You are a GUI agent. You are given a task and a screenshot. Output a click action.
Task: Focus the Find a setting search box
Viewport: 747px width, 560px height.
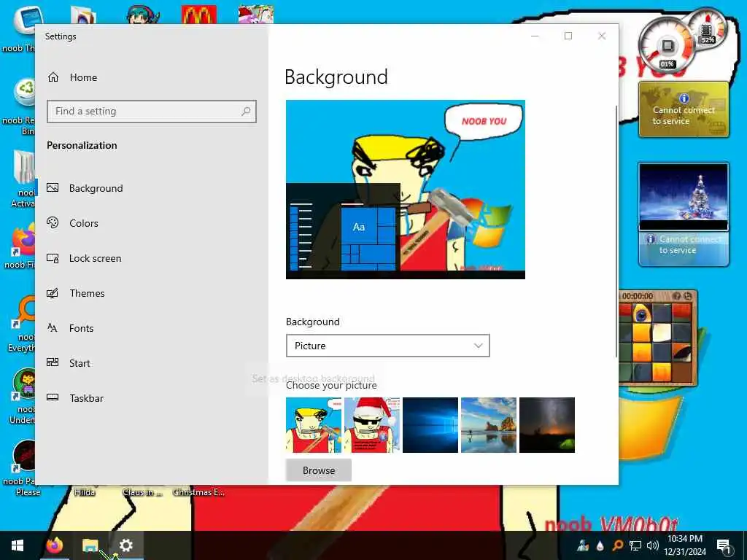click(152, 112)
